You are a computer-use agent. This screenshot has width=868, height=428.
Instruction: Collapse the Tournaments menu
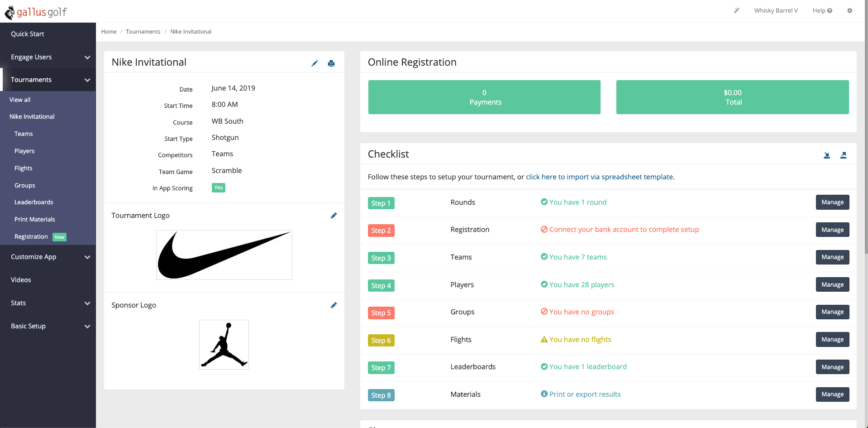(48, 80)
